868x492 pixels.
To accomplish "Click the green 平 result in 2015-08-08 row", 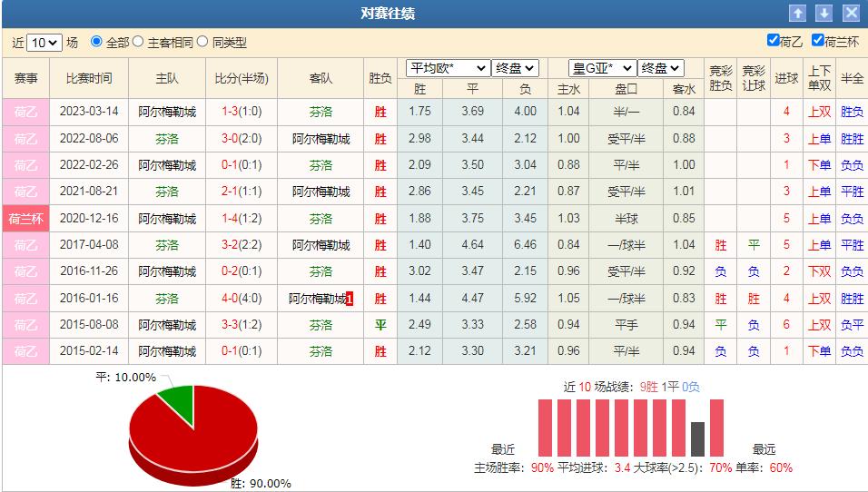I will tap(380, 325).
